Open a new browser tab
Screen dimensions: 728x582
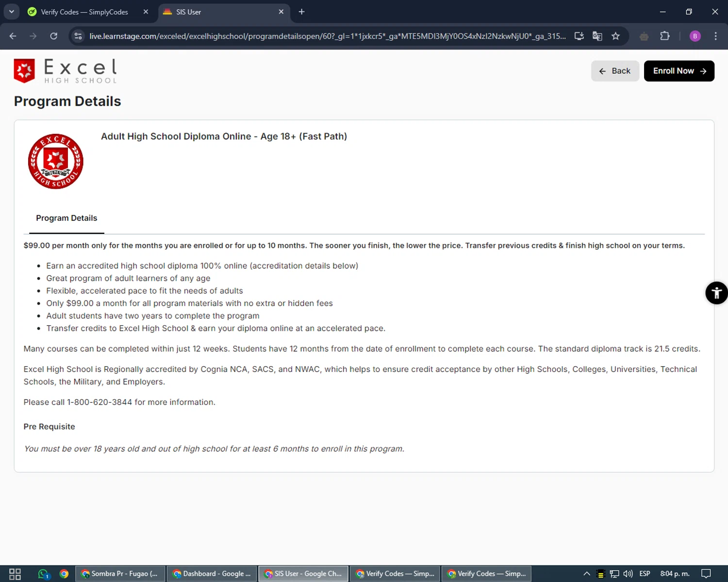tap(301, 12)
